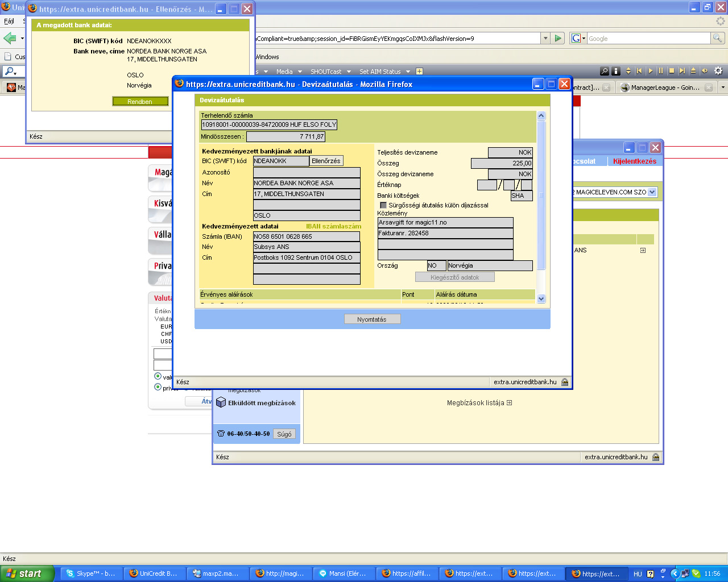The image size is (728, 582).
Task: Click the arrow icon beside Megbízások listája
Action: pos(510,402)
